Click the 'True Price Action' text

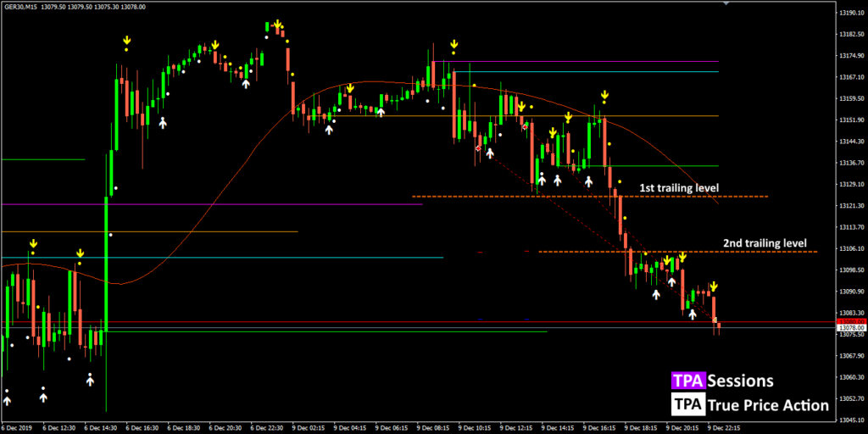click(768, 405)
